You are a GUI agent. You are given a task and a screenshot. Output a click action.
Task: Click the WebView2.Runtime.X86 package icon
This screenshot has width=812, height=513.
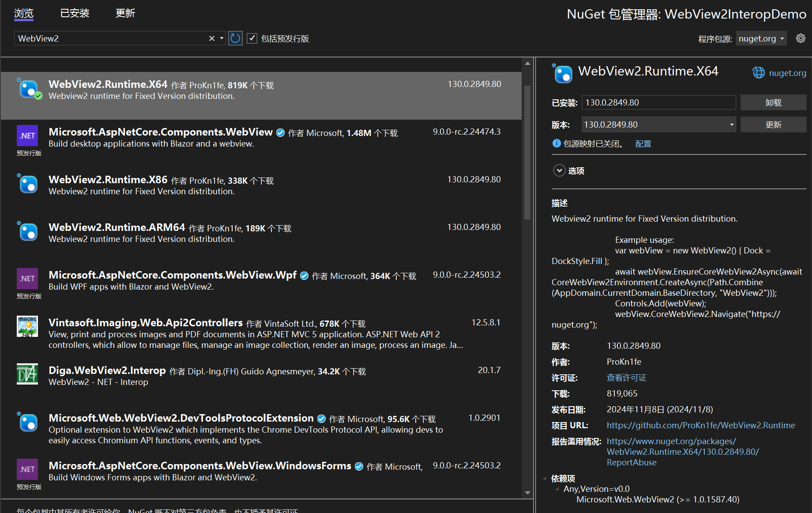pyautogui.click(x=28, y=184)
